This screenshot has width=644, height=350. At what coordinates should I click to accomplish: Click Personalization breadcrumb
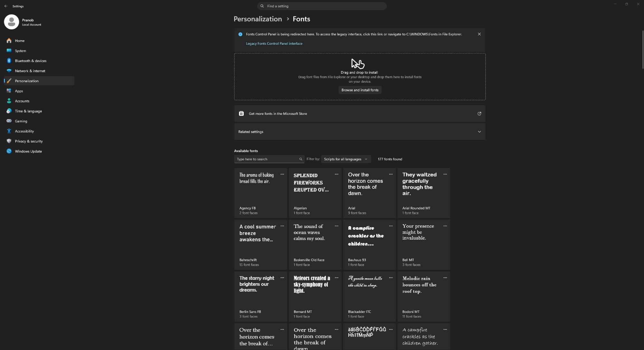tap(258, 19)
